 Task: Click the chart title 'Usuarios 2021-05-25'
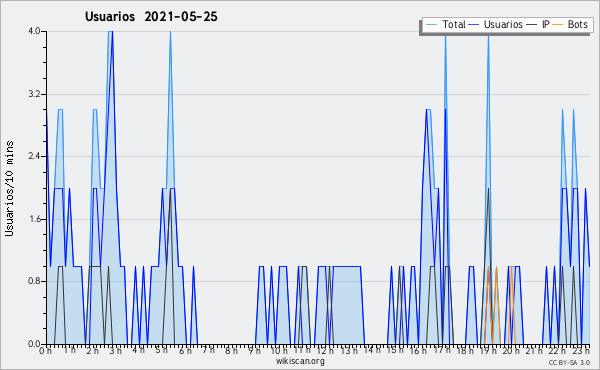(151, 17)
